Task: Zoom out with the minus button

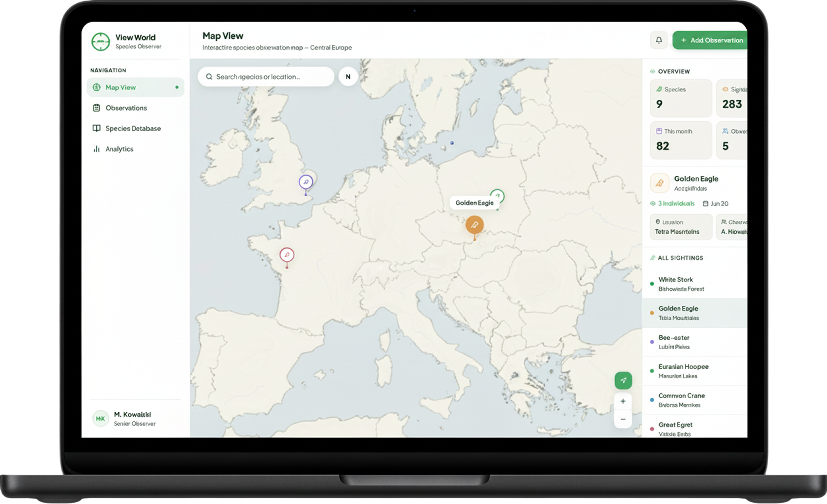Action: pyautogui.click(x=623, y=419)
